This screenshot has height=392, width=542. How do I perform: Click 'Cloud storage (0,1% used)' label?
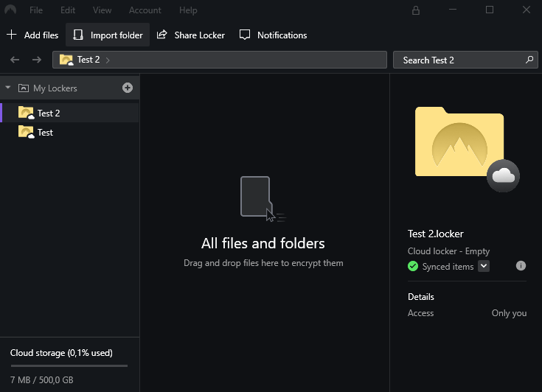[61, 353]
